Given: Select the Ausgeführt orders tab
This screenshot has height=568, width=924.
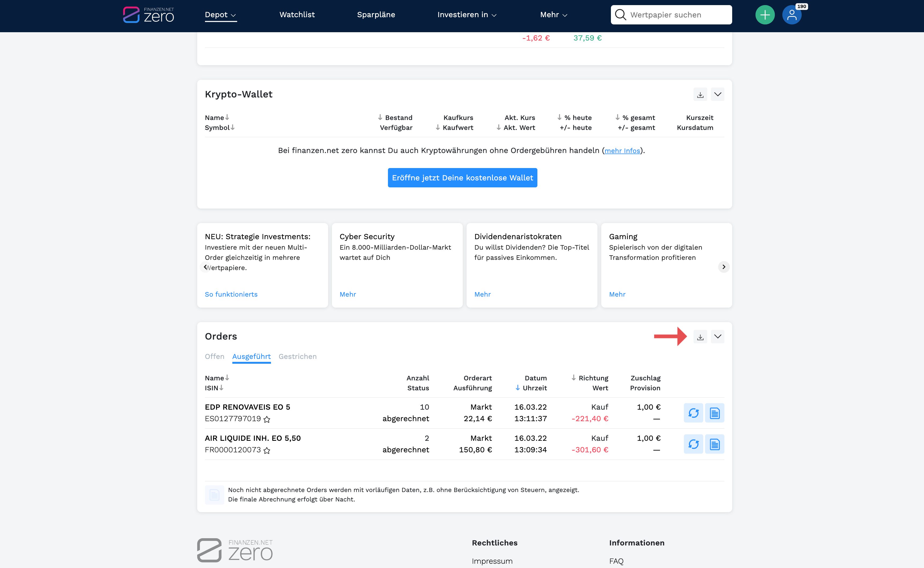Looking at the screenshot, I should tap(251, 356).
